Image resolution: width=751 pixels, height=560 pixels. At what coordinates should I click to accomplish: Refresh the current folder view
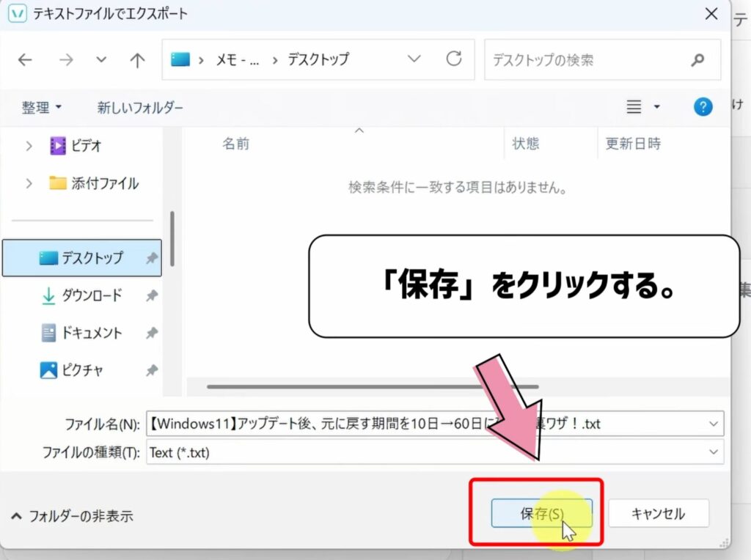(454, 59)
